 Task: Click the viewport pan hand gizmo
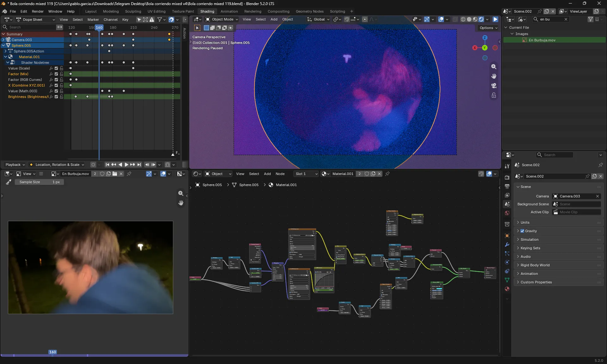pos(494,76)
